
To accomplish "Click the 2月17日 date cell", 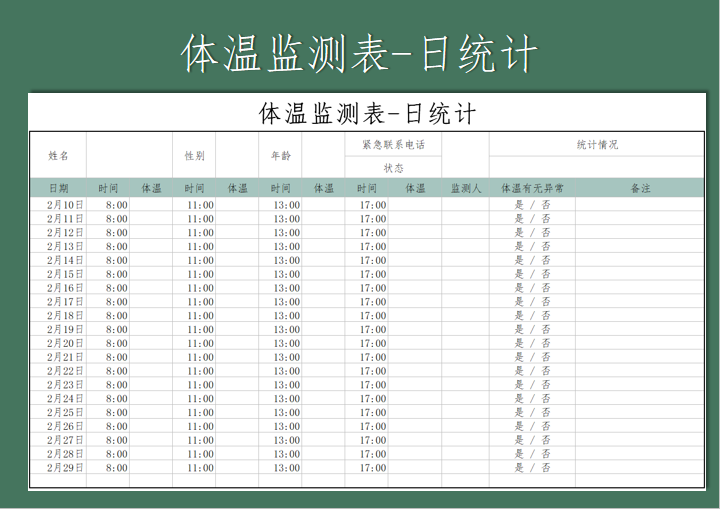I will pyautogui.click(x=58, y=301).
